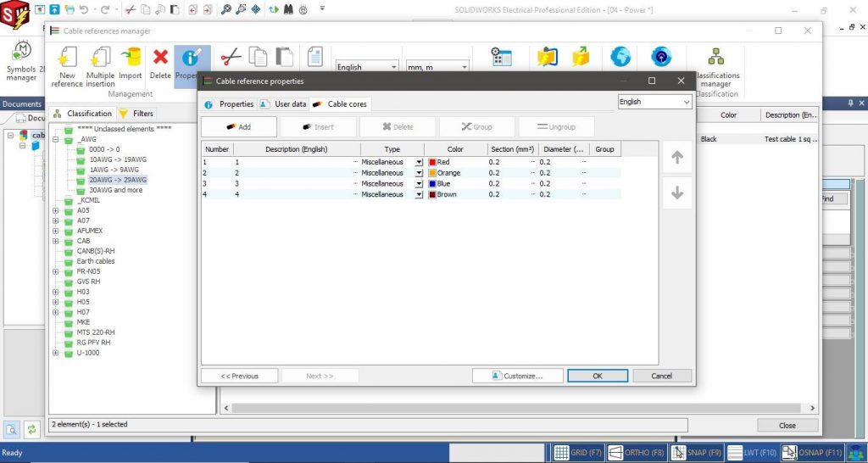Screen dimensions: 868x463
Task: Click the New reference icon
Action: (x=67, y=58)
